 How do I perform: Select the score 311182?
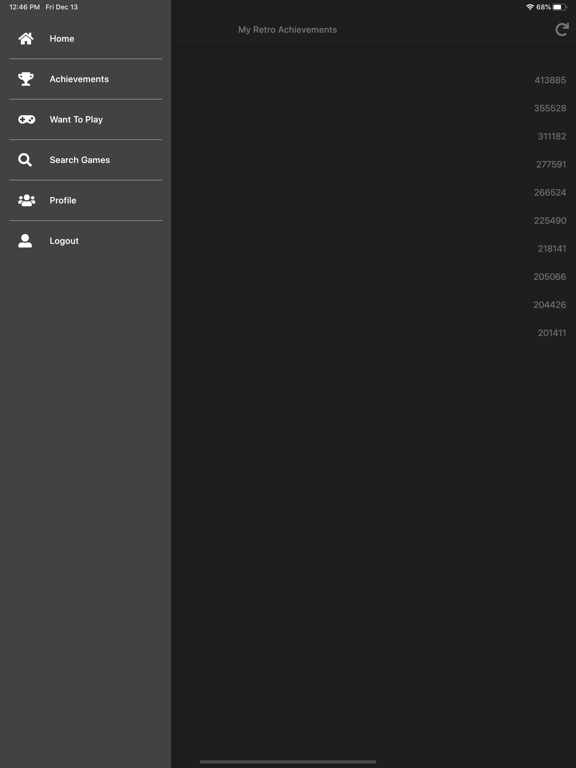(x=552, y=136)
